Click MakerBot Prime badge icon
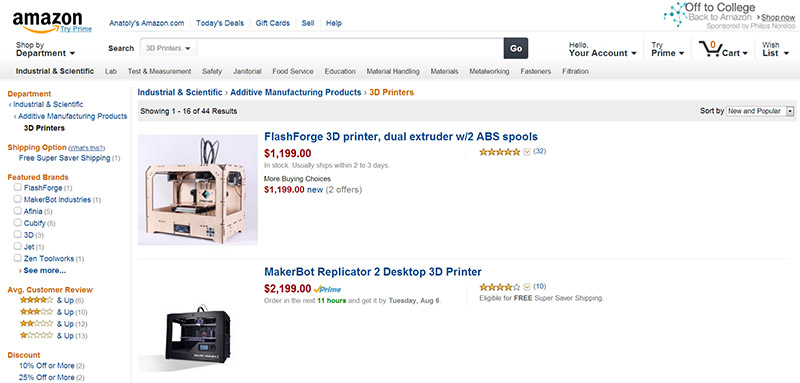The image size is (800, 383). click(x=327, y=289)
